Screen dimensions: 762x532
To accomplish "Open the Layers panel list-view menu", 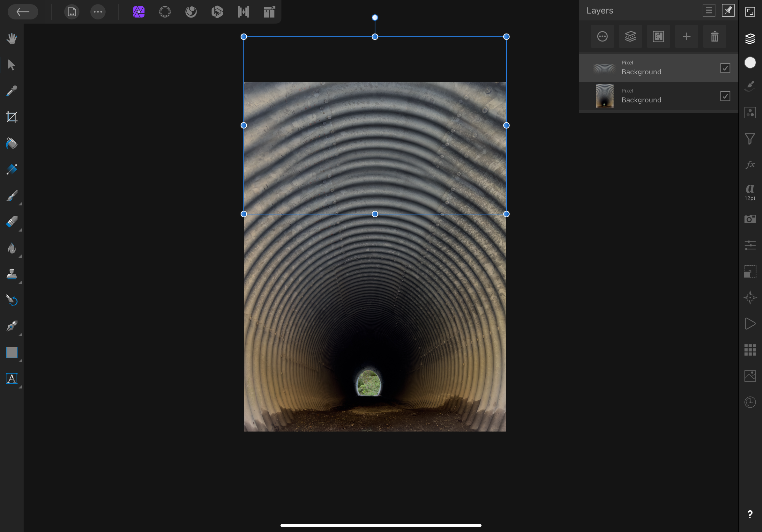I will pyautogui.click(x=709, y=10).
